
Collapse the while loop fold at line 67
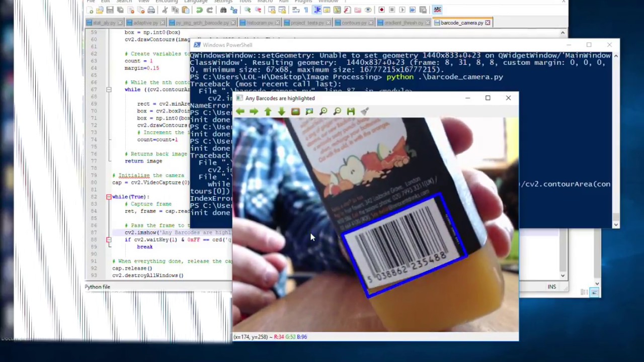(x=109, y=89)
